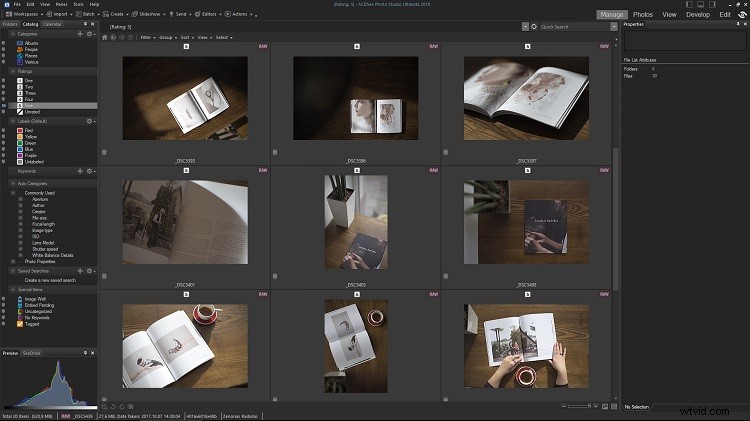Open the Actions menu
The height and width of the screenshot is (421, 750).
pos(238,14)
